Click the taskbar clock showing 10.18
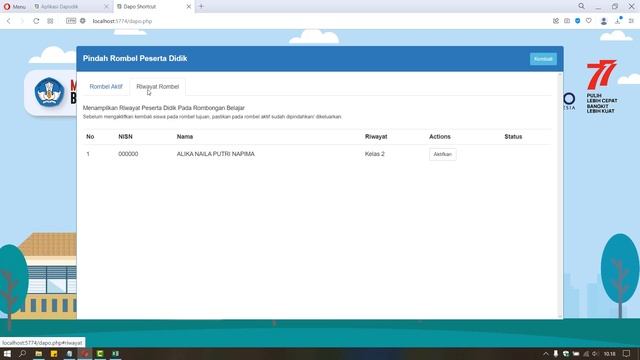 [x=609, y=354]
